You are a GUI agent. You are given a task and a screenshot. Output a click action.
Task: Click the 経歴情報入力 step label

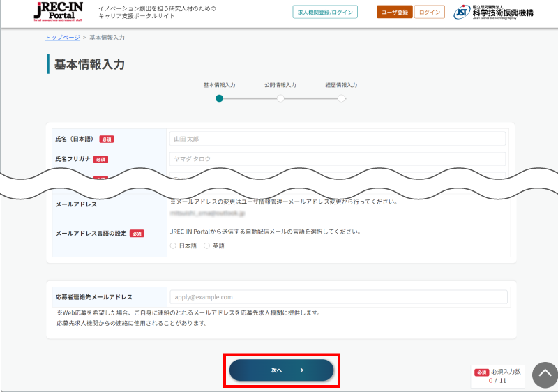[x=341, y=85]
